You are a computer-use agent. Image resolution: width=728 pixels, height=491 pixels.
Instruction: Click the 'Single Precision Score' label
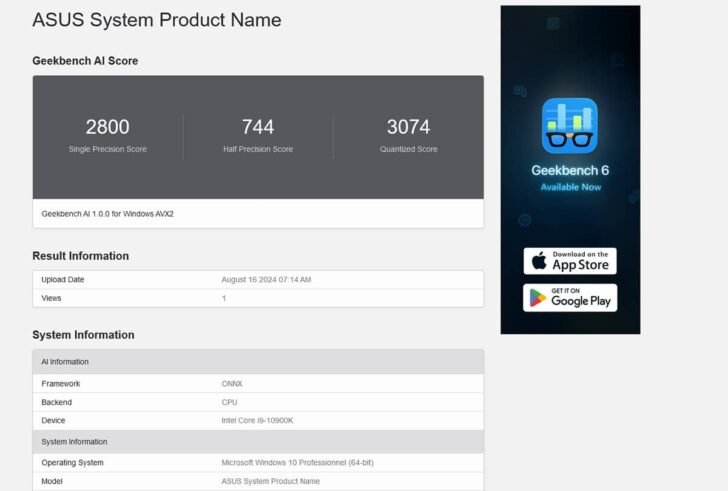point(107,149)
